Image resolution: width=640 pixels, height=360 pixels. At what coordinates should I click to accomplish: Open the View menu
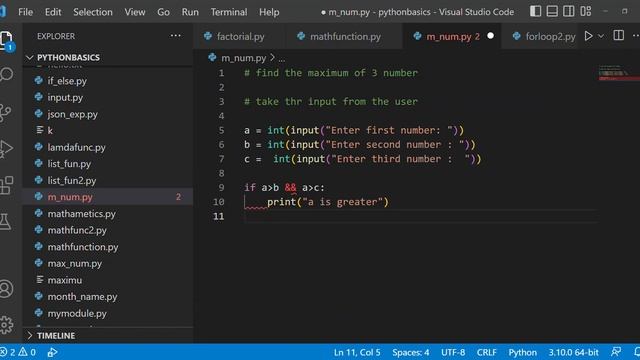click(135, 12)
